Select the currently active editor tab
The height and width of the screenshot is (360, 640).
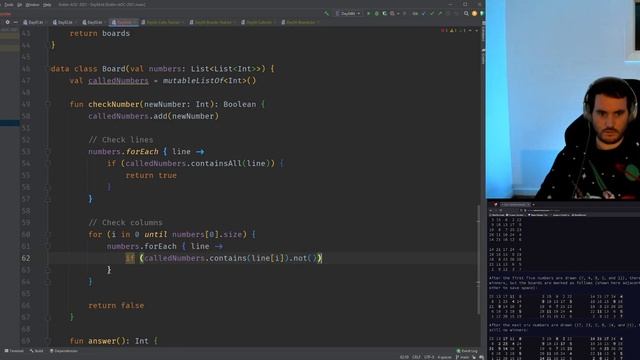point(124,22)
